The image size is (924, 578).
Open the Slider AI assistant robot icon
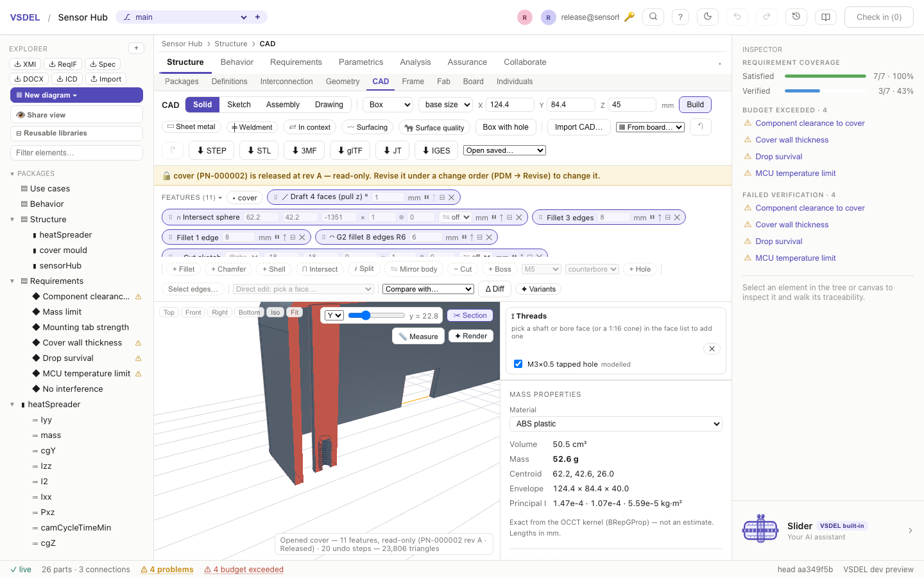pos(760,530)
